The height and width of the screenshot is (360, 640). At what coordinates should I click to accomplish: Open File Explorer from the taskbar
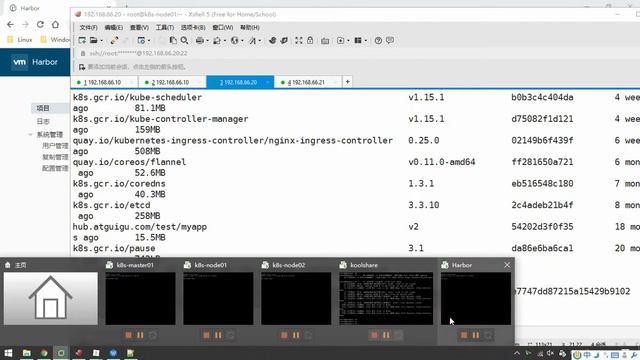pyautogui.click(x=27, y=353)
